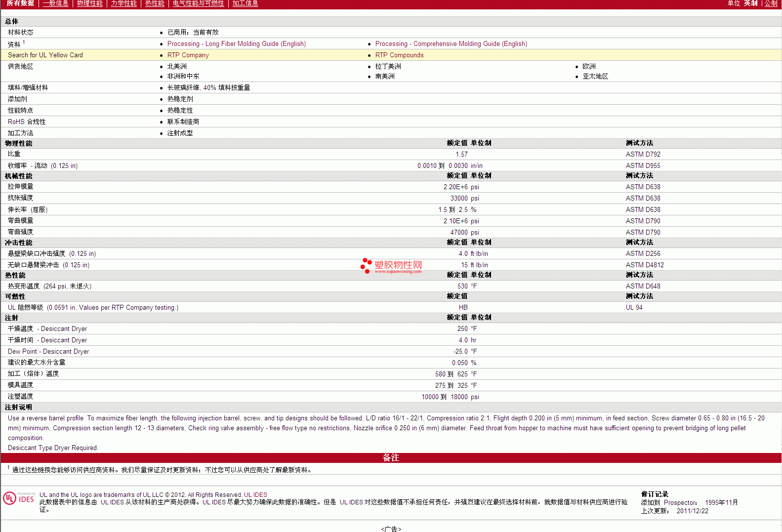Screen dimensions: 782x532
Task: Switch units to 公制
Action: [x=771, y=3]
